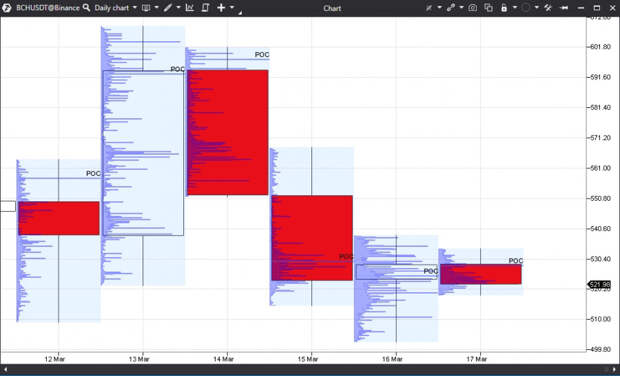This screenshot has width=620, height=376.
Task: Expand the plus tool dropdown arrow
Action: (x=232, y=8)
